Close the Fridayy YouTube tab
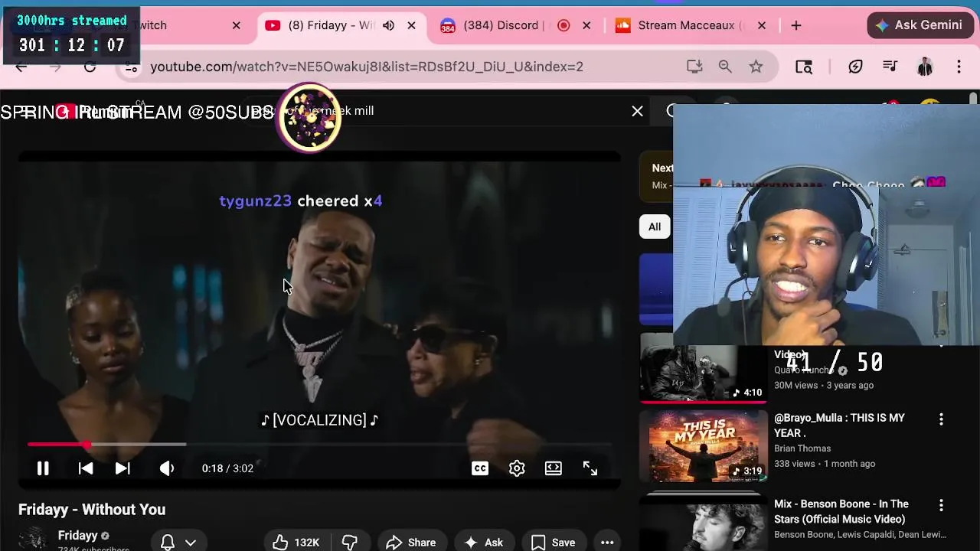The height and width of the screenshot is (551, 980). [x=411, y=25]
